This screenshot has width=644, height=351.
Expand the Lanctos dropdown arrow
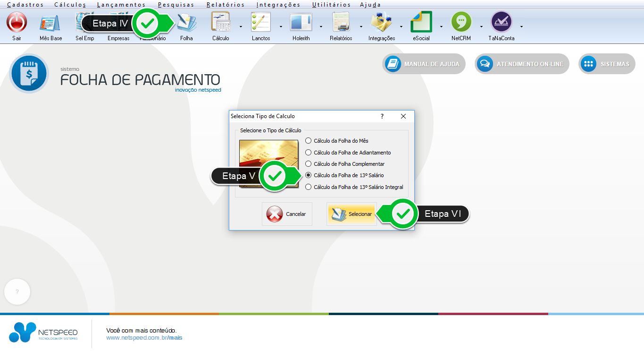click(x=281, y=26)
